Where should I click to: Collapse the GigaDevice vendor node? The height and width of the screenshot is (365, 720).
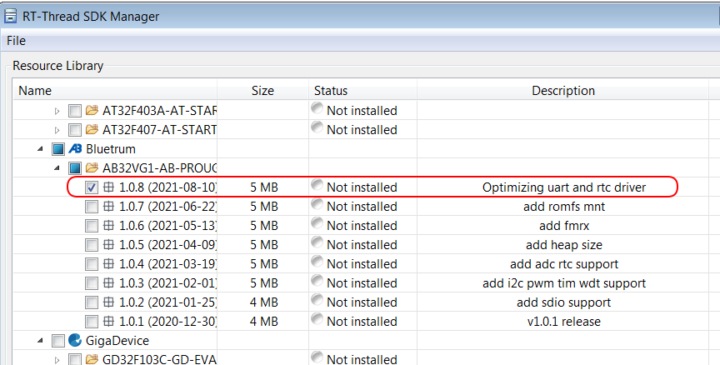[x=40, y=341]
